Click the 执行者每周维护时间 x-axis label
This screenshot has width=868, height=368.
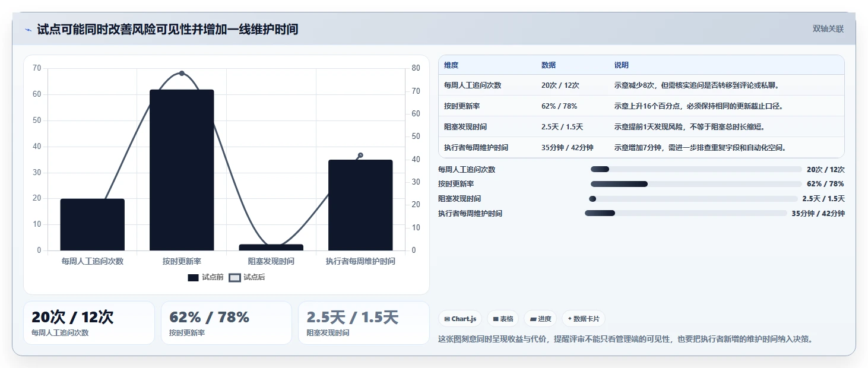pos(360,261)
